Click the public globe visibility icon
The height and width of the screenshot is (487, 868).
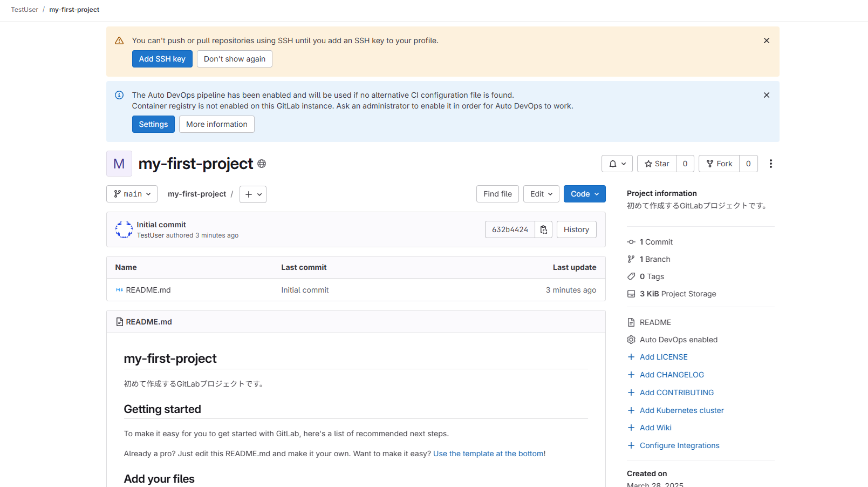click(x=262, y=164)
